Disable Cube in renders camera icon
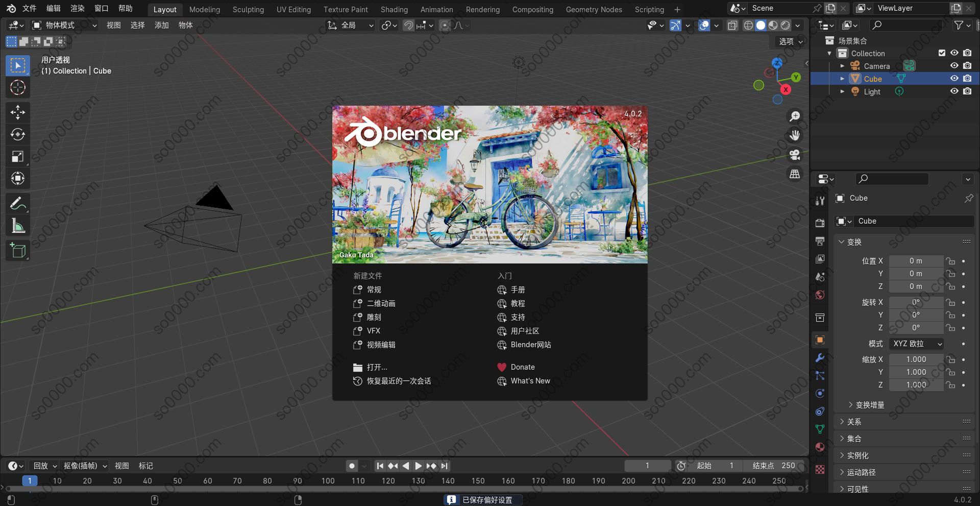Screen dimensions: 980x506 967,79
